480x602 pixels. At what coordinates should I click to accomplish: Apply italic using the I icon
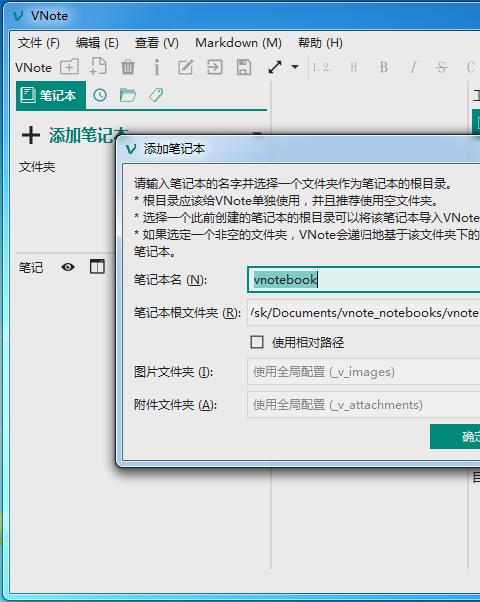click(413, 68)
